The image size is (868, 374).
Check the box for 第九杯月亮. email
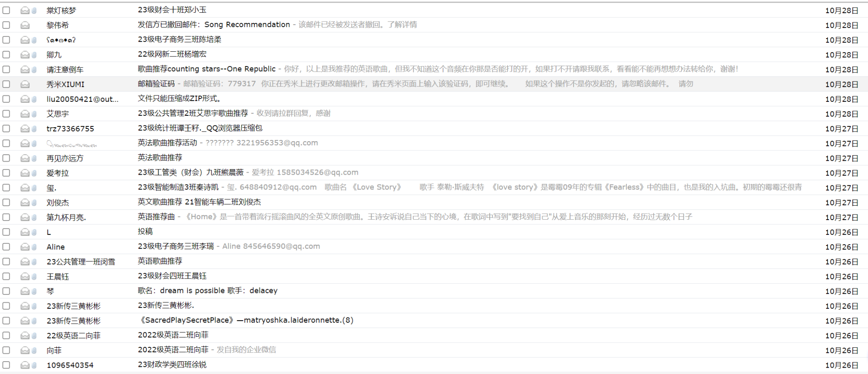pos(6,218)
